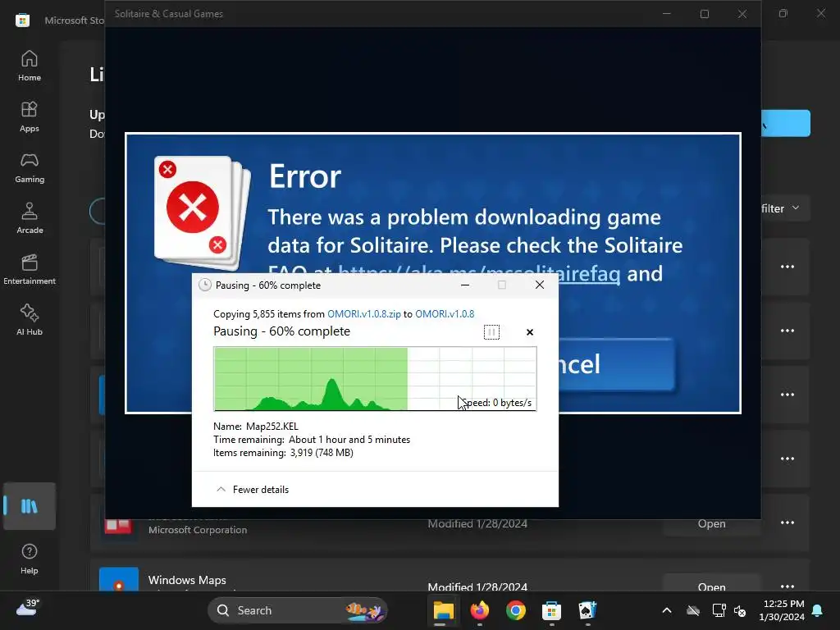Cancel the file copy with small X

point(530,332)
